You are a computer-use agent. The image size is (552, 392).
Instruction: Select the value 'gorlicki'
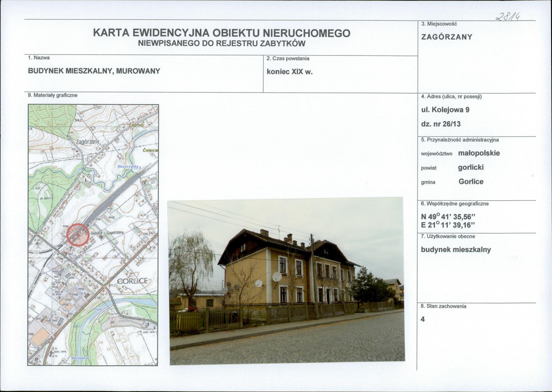coord(471,168)
